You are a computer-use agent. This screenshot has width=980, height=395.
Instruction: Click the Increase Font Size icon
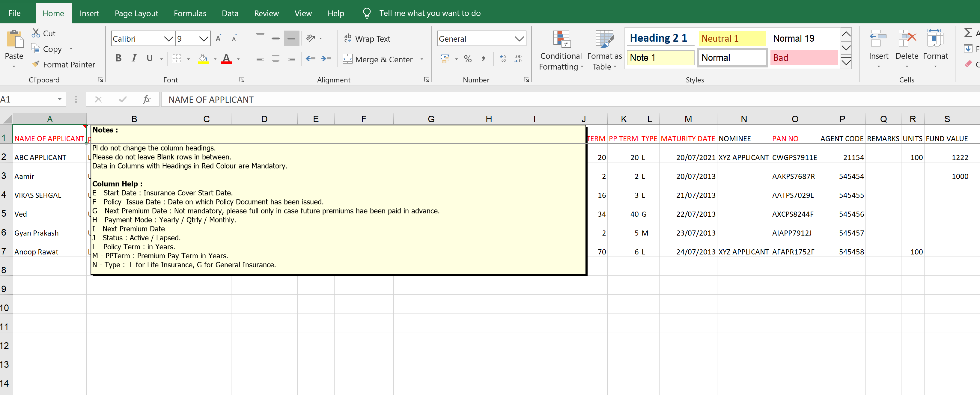tap(218, 38)
